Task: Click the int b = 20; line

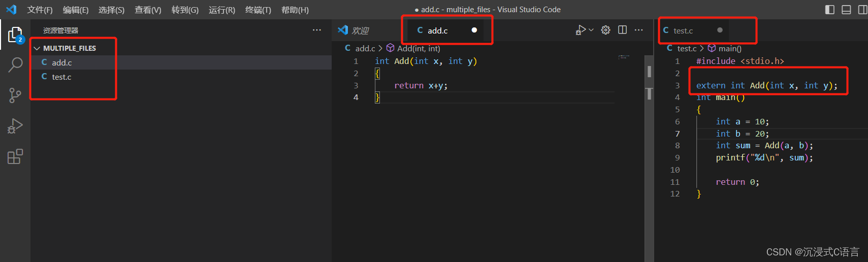Action: 742,134
